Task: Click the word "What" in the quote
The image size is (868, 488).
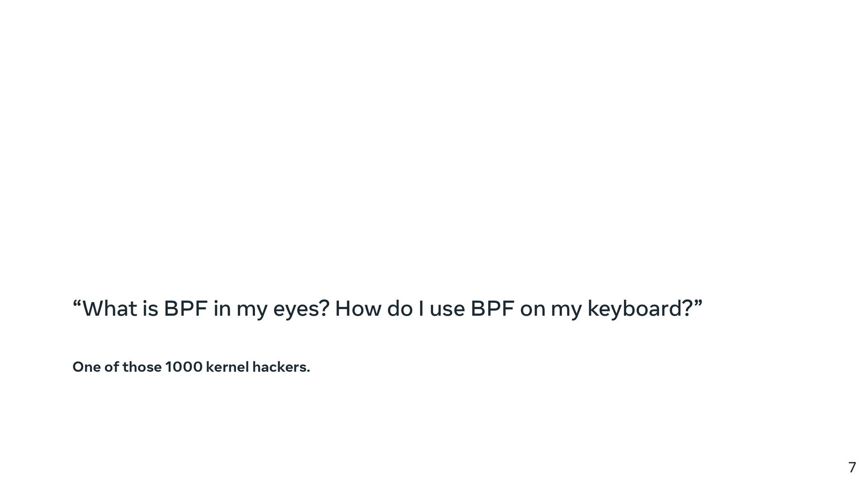Action: coord(110,309)
